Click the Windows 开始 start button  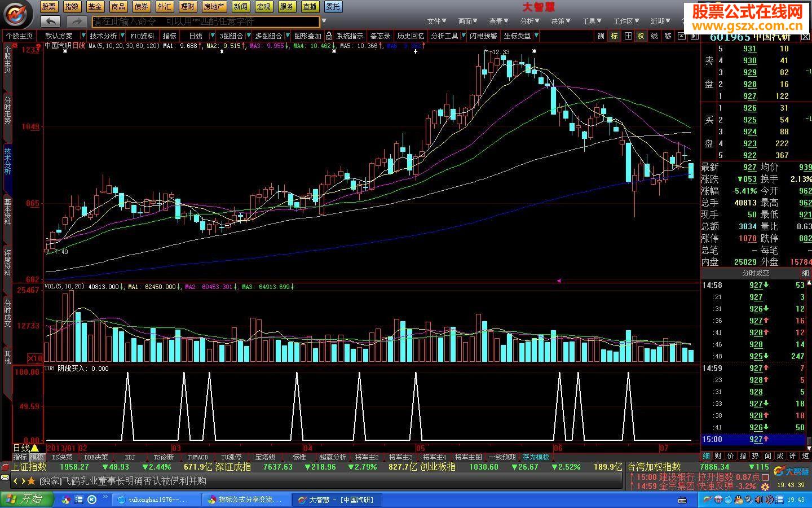tap(27, 500)
